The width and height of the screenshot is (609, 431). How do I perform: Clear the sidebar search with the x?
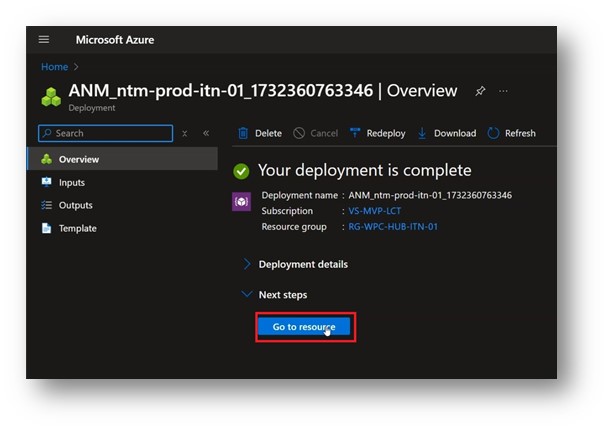(x=184, y=133)
